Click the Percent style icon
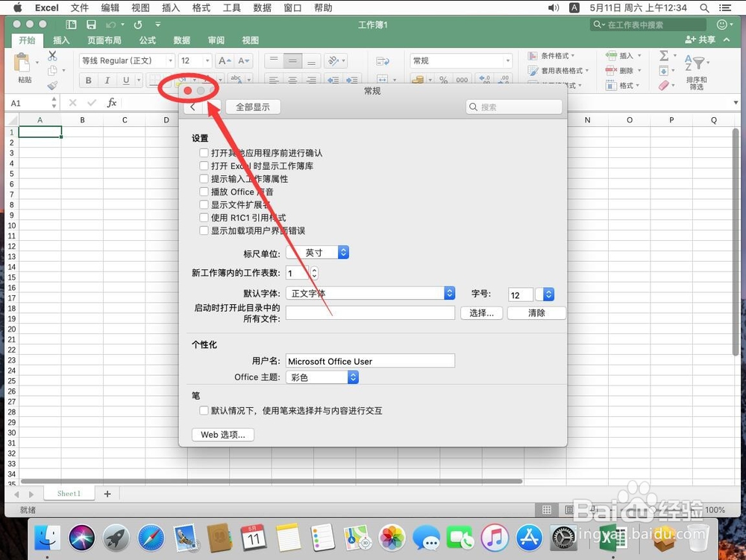 [443, 80]
